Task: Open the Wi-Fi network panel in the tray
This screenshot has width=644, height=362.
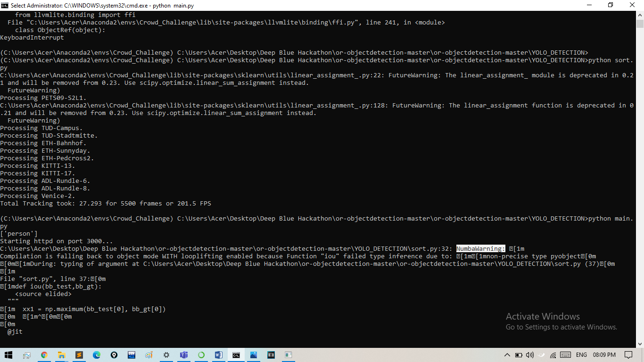Action: pos(553,355)
